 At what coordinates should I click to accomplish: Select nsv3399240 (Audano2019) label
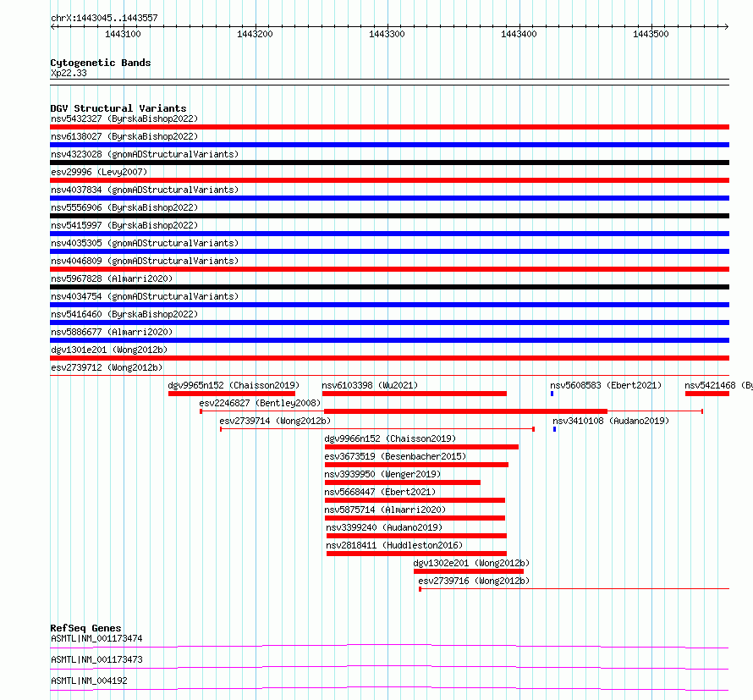pyautogui.click(x=384, y=527)
